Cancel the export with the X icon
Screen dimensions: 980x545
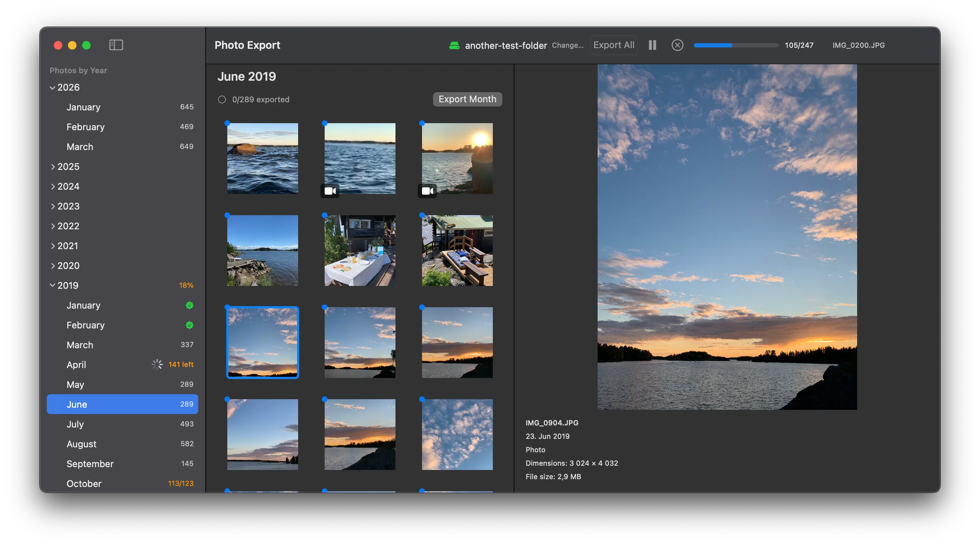[x=677, y=45]
